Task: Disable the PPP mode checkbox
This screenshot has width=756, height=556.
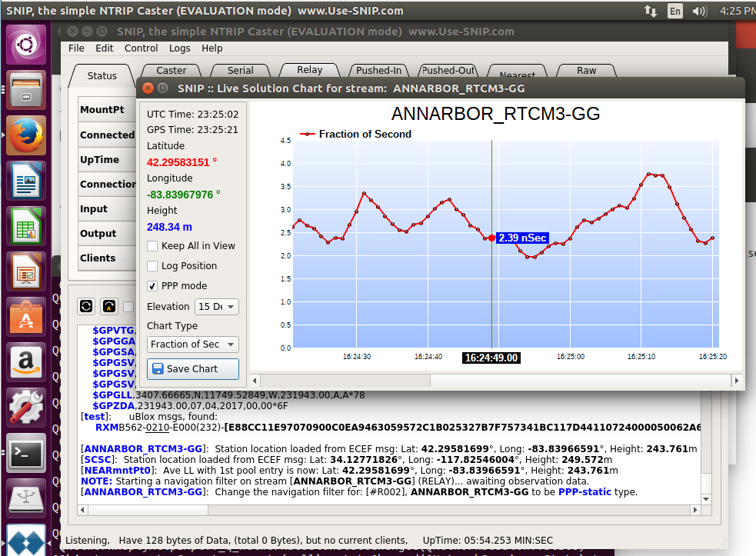Action: pos(152,286)
